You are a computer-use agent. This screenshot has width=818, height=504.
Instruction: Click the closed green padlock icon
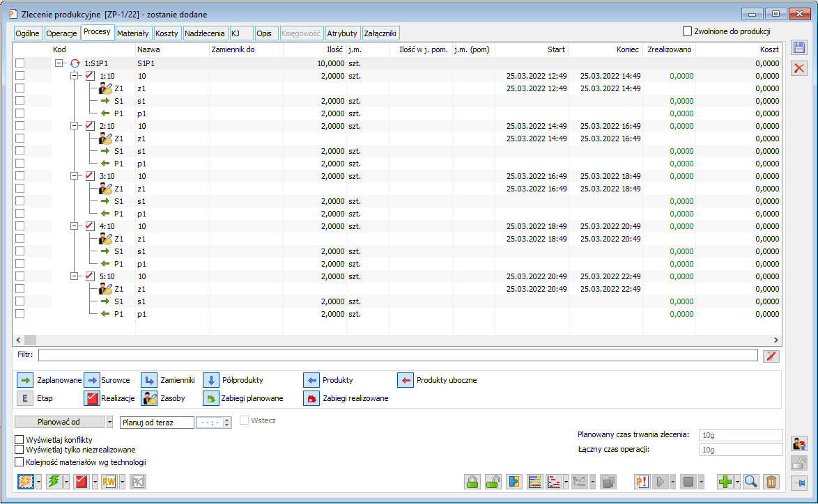tap(472, 482)
